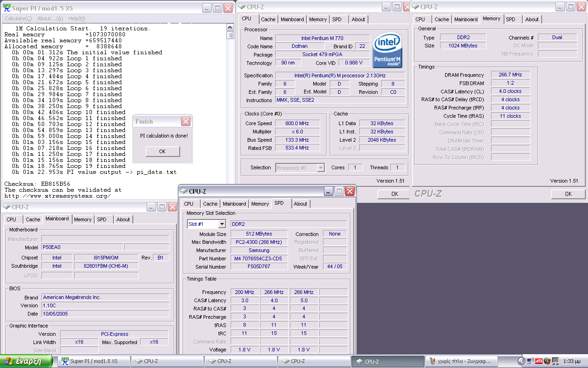
Task: Click the American Megatrends Inc. BIOS brand
Action: click(105, 297)
